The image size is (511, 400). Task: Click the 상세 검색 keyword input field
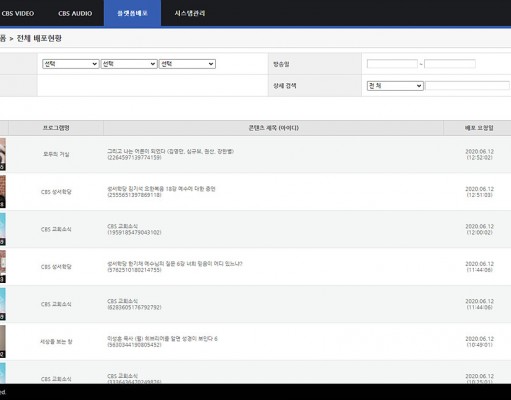pyautogui.click(x=467, y=86)
